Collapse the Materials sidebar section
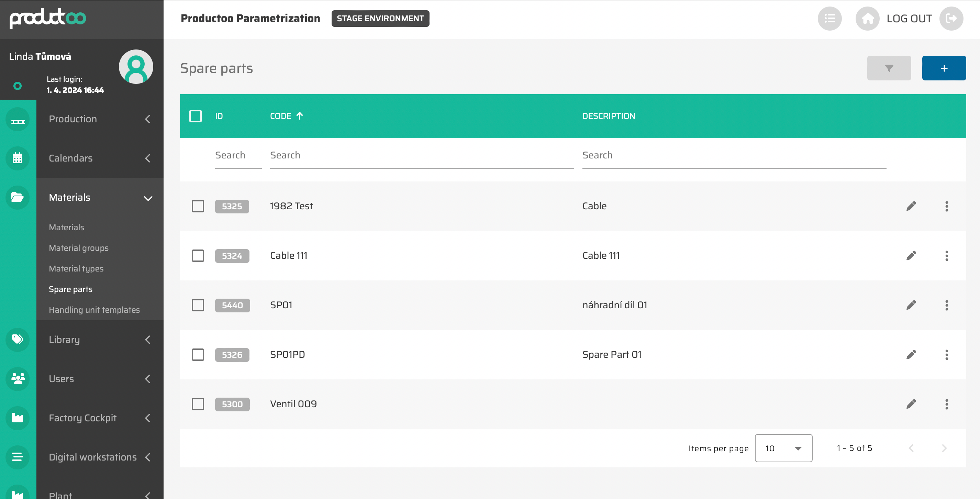This screenshot has height=499, width=980. [100, 198]
